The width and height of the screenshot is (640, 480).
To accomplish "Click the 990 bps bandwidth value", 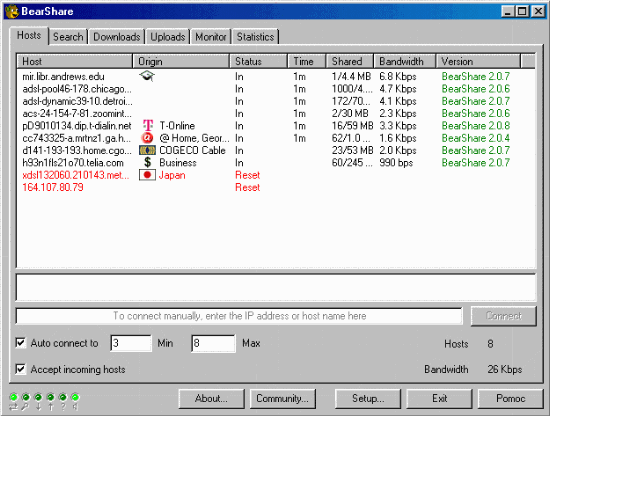I will coord(396,162).
